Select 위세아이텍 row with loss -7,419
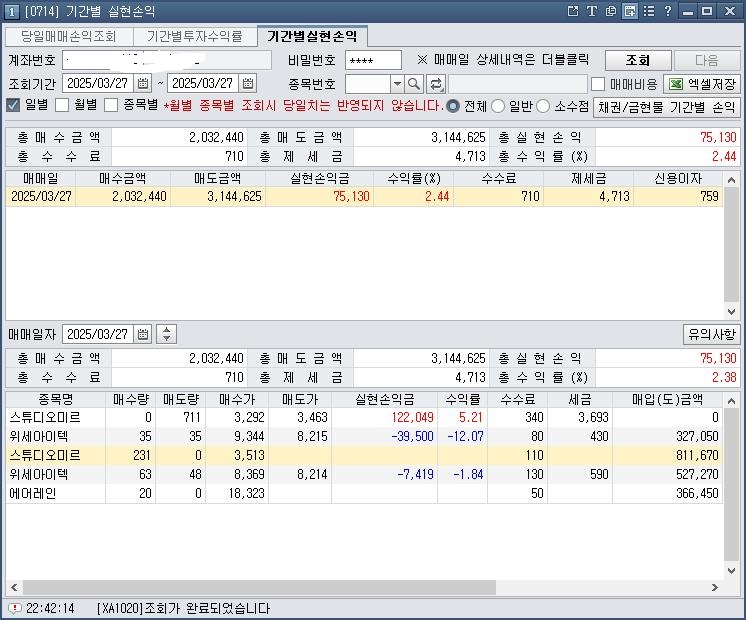 pyautogui.click(x=364, y=474)
